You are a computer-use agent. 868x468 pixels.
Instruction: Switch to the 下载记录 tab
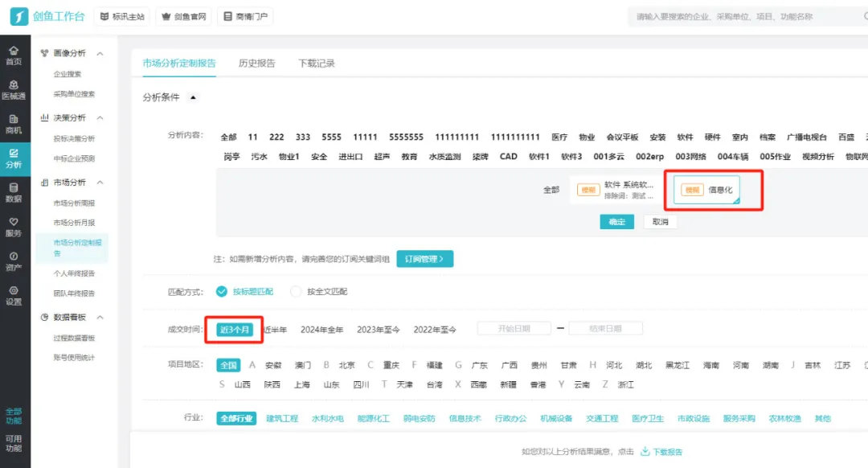(316, 64)
